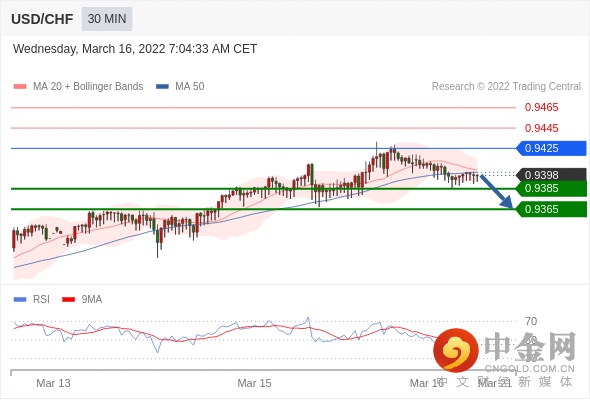The image size is (590, 400).
Task: Select the 0.9398 current price label
Action: [551, 175]
